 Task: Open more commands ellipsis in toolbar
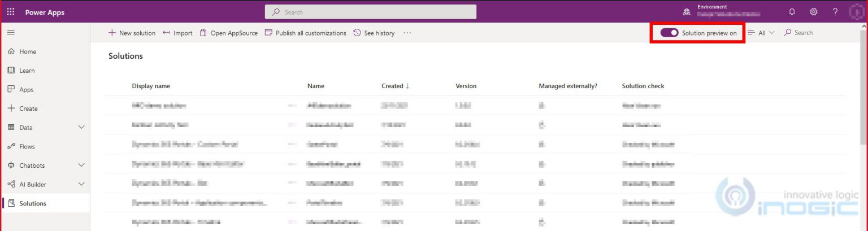pyautogui.click(x=407, y=33)
